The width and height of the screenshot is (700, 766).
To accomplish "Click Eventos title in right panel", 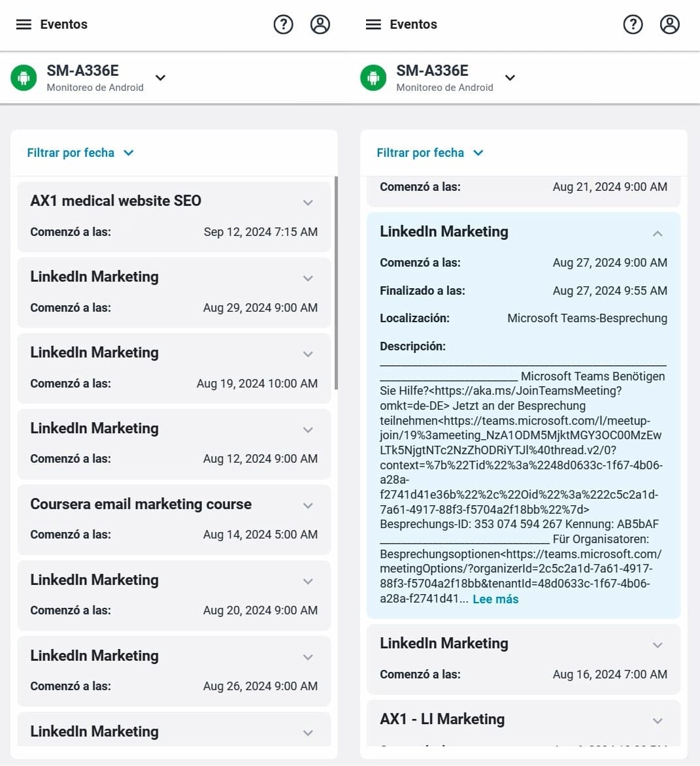I will tap(413, 24).
